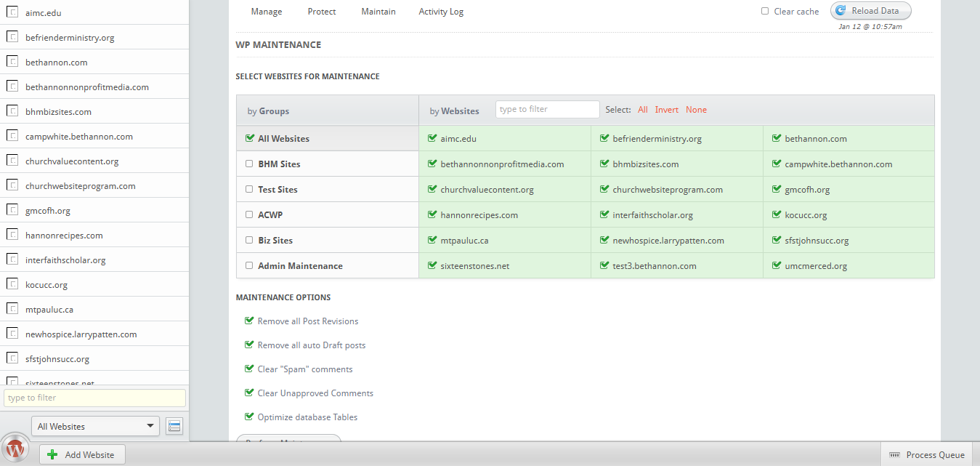Check the BHM Sites group checkbox
Screen dimensions: 980x466
coord(249,164)
